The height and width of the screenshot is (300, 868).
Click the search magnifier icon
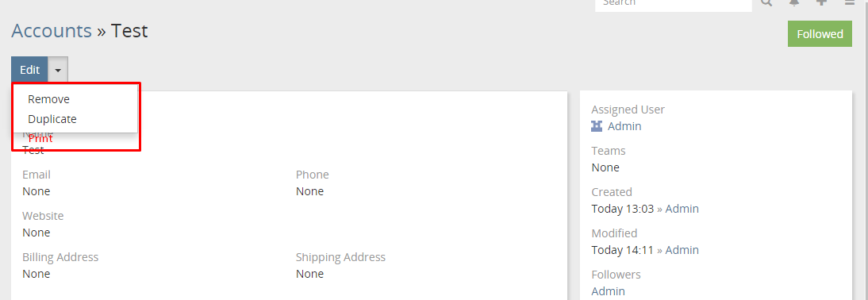click(766, 2)
